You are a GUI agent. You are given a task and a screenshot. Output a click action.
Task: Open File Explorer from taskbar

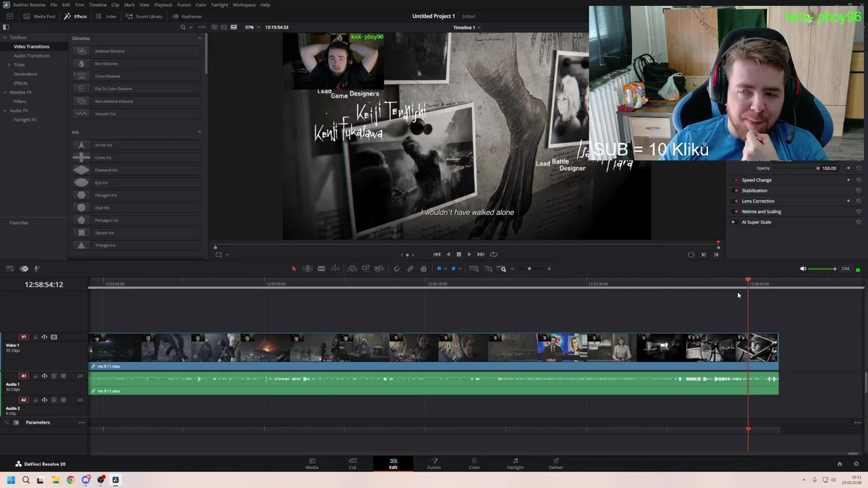[56, 480]
